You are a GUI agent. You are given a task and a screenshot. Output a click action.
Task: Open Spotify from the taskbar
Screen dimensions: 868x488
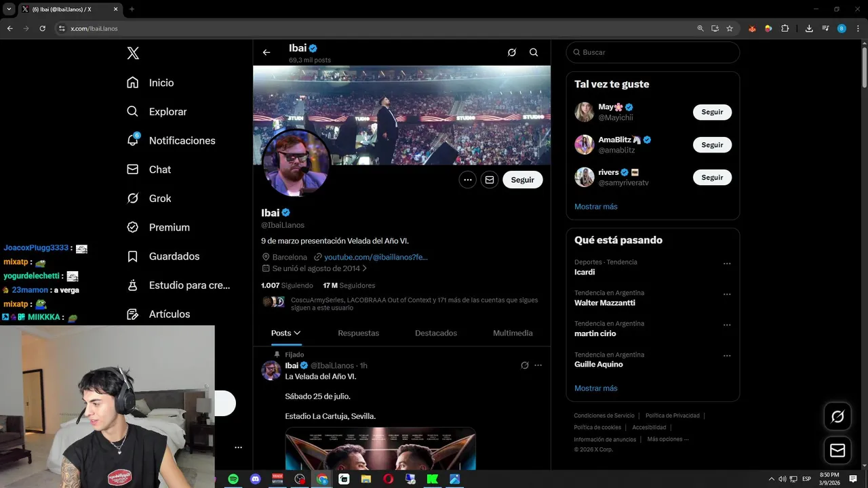point(233,479)
